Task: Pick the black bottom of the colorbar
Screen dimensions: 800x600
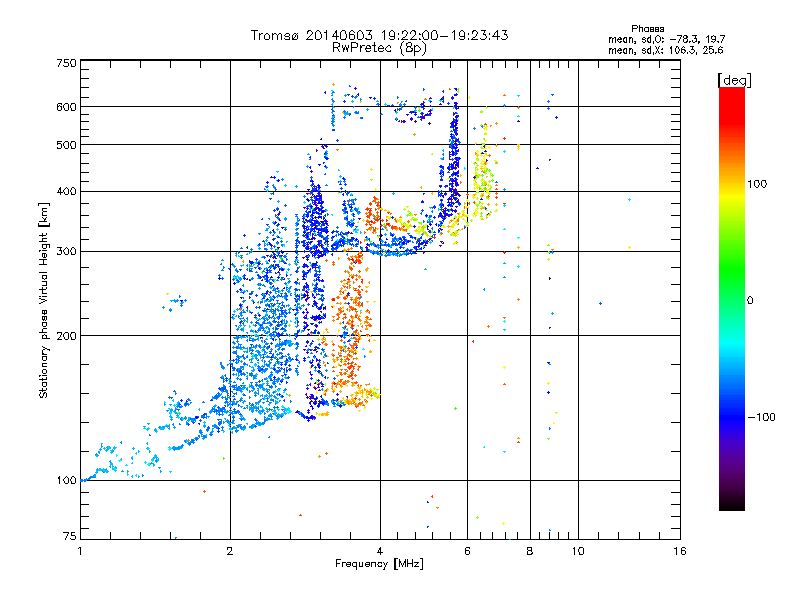Action: click(732, 503)
